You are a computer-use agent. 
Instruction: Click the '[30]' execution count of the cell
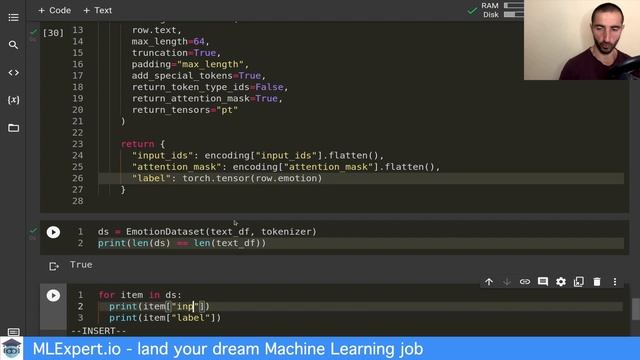tap(53, 33)
